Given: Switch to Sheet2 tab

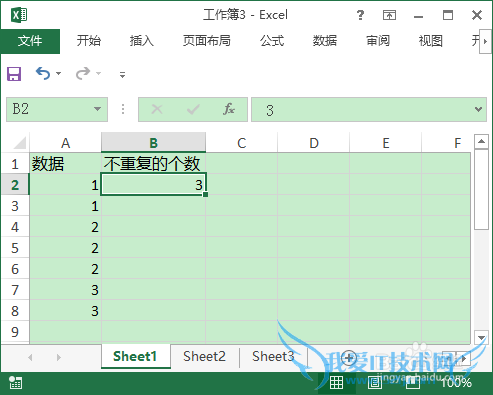Looking at the screenshot, I should point(204,356).
